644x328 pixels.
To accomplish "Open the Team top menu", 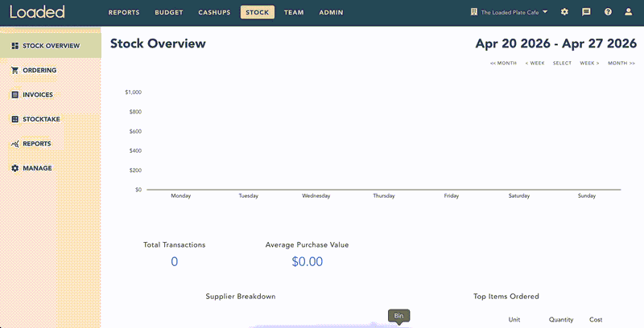I will click(x=294, y=12).
